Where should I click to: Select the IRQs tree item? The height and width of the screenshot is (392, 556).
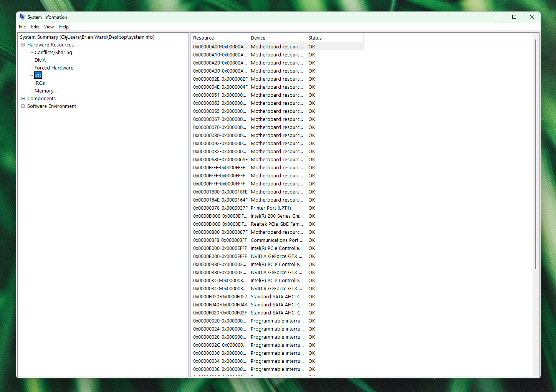(40, 83)
